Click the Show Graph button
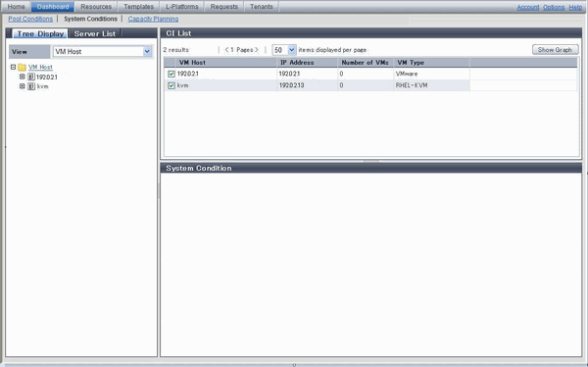 [x=555, y=50]
